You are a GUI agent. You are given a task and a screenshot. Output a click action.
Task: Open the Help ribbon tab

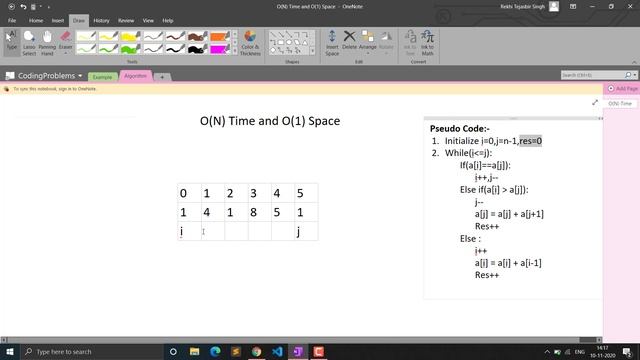coord(168,20)
